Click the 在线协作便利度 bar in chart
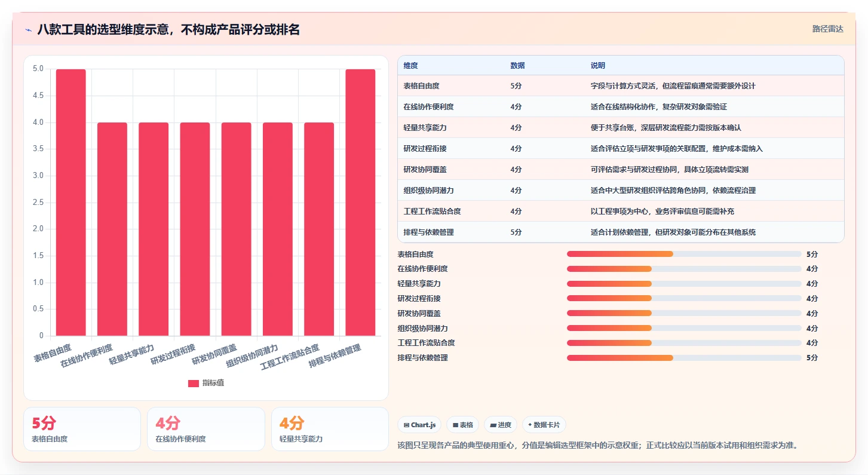This screenshot has height=475, width=868. click(112, 229)
